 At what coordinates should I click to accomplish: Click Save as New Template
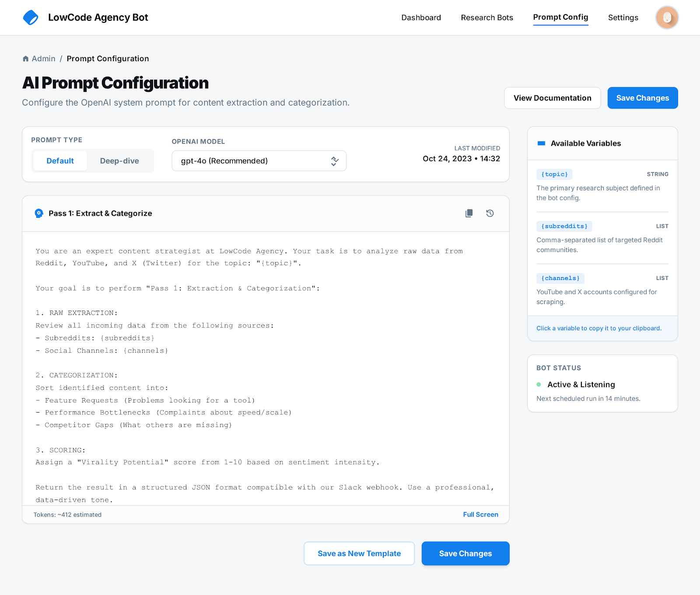pos(359,553)
